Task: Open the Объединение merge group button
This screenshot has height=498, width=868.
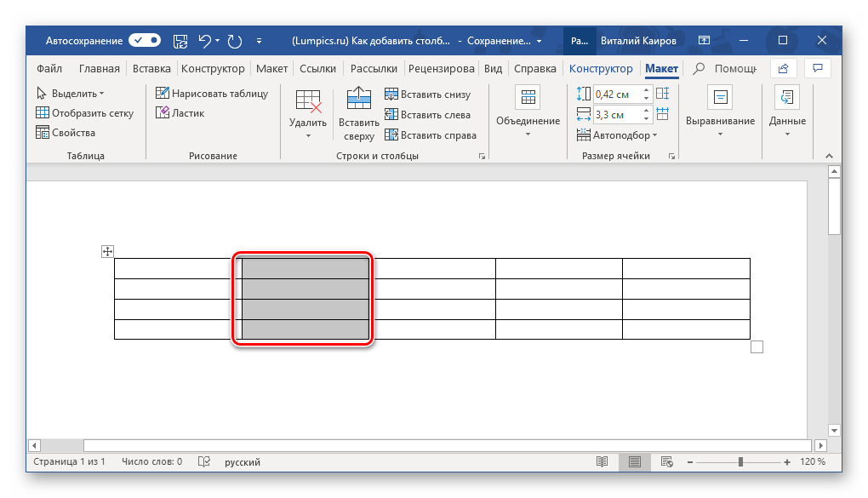Action: coord(528,113)
